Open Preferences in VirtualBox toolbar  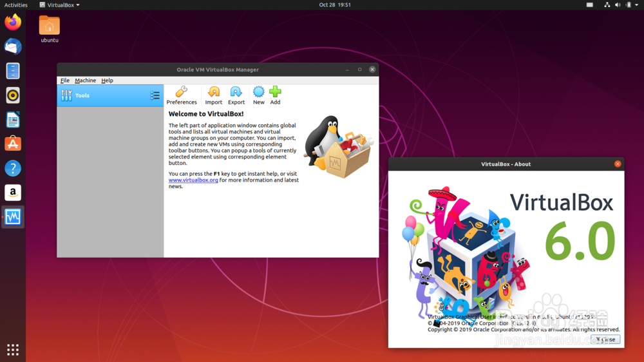click(182, 95)
